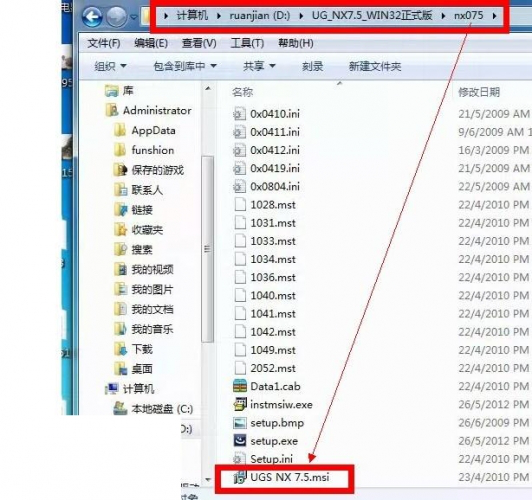Expand the 组织 dropdown menu
The width and height of the screenshot is (532, 500).
tap(110, 66)
